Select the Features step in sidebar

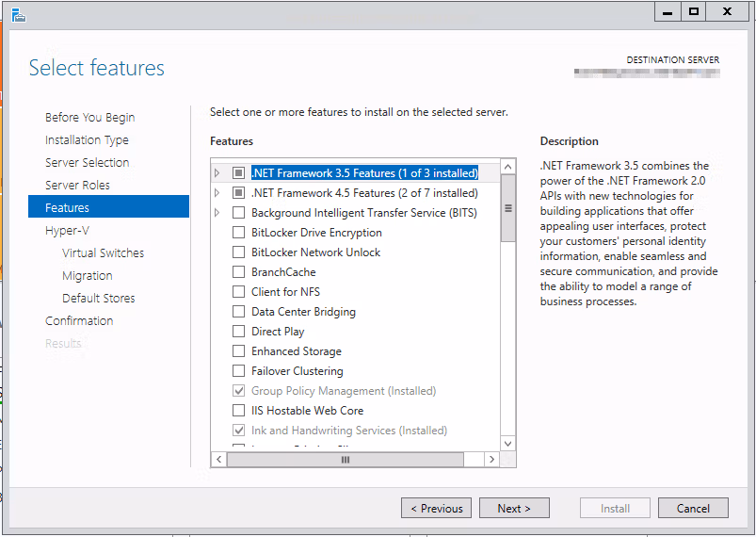pos(108,206)
